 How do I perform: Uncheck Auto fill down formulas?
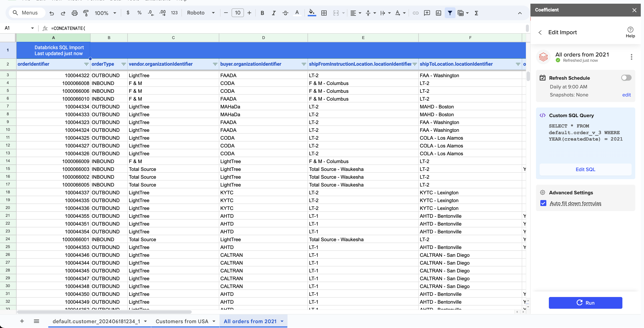tap(543, 203)
